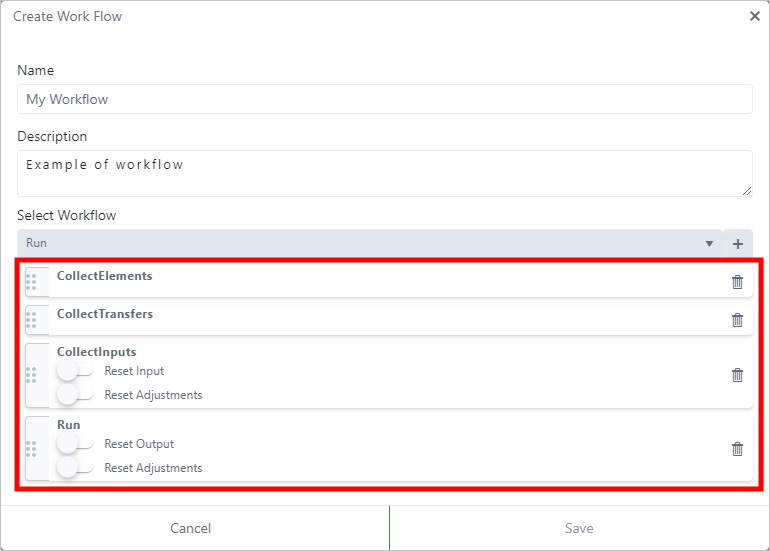770x551 pixels.
Task: Toggle Reset Adjustments under Run step
Action: [75, 468]
